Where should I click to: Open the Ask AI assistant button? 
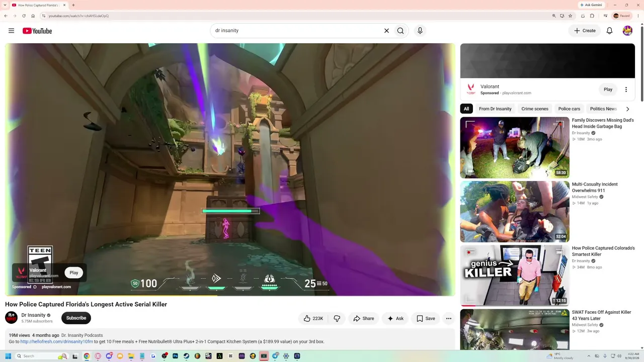395,318
